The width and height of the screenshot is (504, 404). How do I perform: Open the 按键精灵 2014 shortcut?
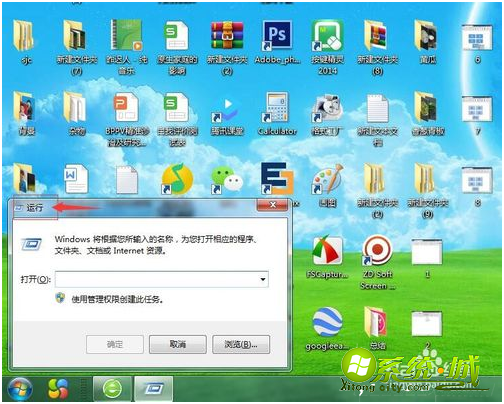(327, 35)
